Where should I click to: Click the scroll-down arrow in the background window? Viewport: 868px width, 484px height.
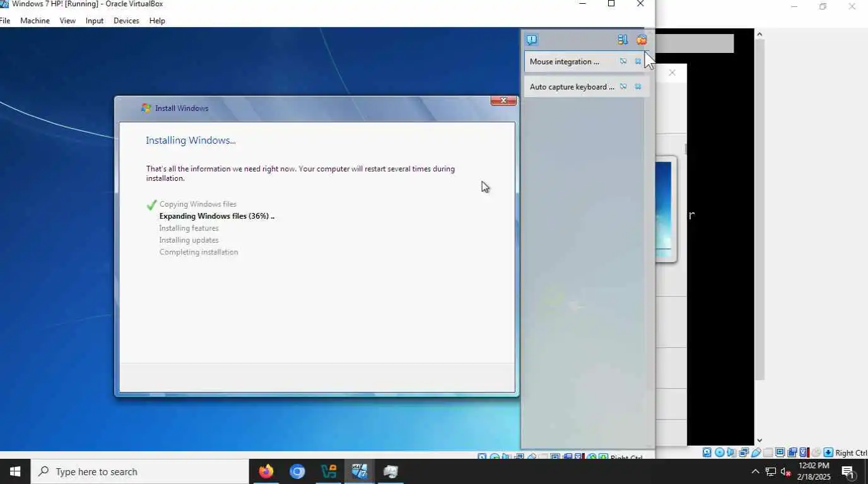[759, 441]
